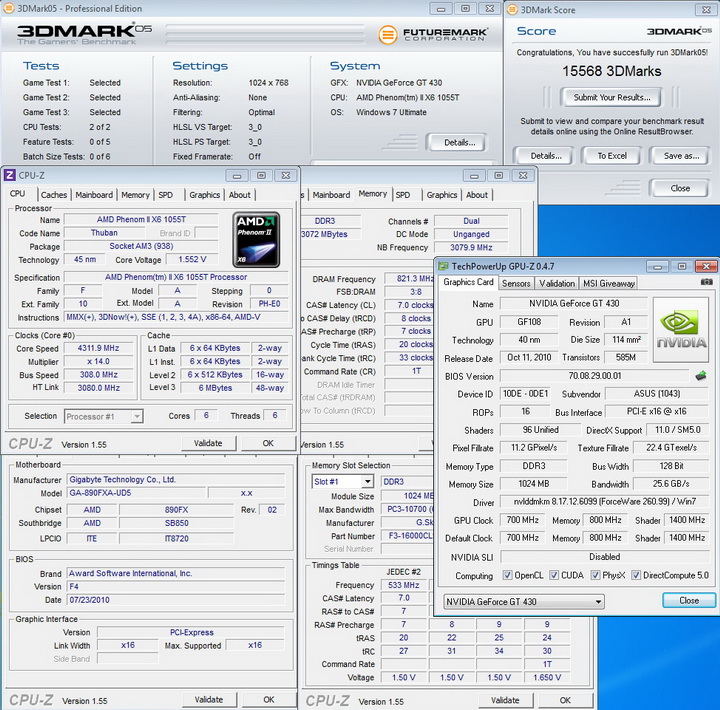Select the SPD tab in CPU-Z memory window
This screenshot has width=720, height=710.
403,195
